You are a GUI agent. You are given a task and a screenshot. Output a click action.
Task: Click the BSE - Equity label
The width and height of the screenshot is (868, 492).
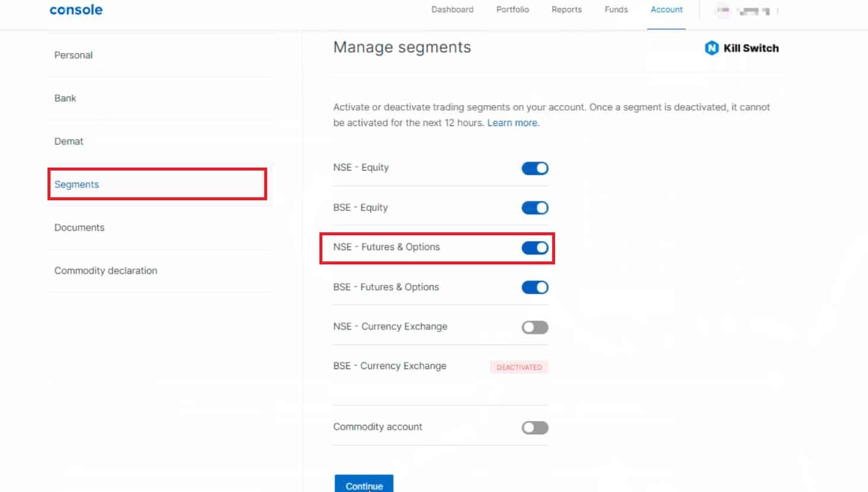pyautogui.click(x=360, y=207)
